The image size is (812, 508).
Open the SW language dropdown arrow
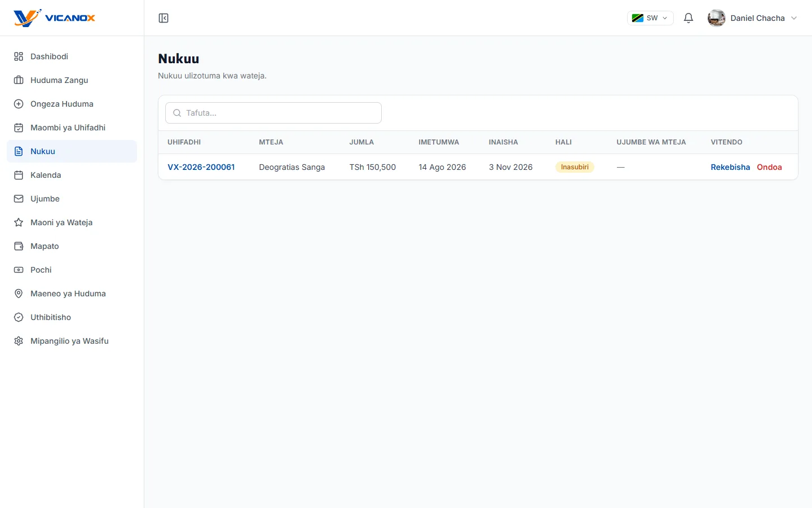click(x=665, y=18)
